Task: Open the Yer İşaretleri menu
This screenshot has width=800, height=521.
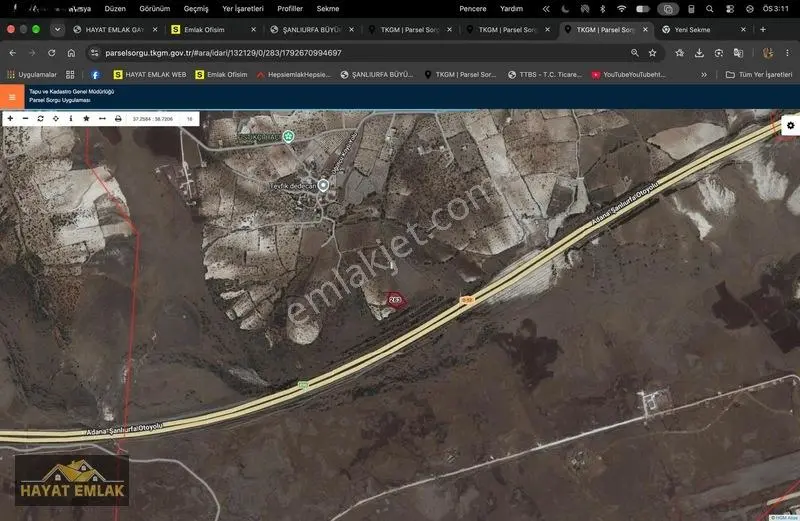Action: coord(243,9)
